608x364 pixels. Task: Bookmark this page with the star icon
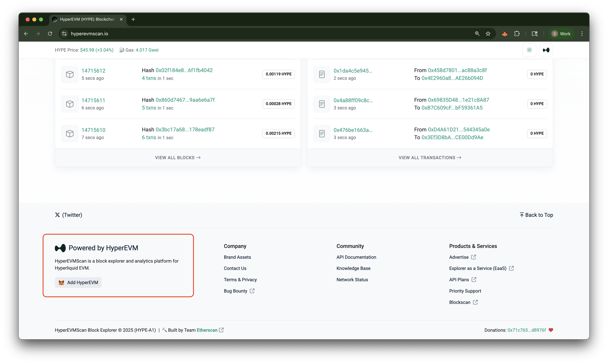pos(488,34)
